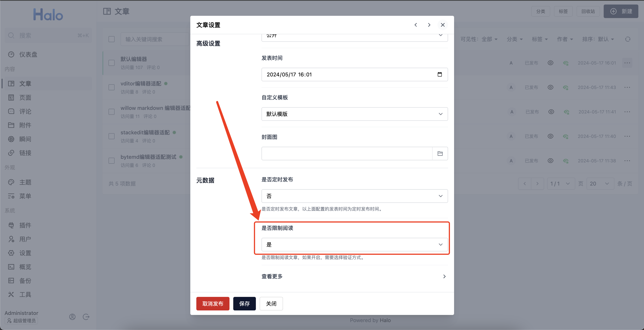Click the 封面图 text input
This screenshot has height=330, width=644.
347,154
